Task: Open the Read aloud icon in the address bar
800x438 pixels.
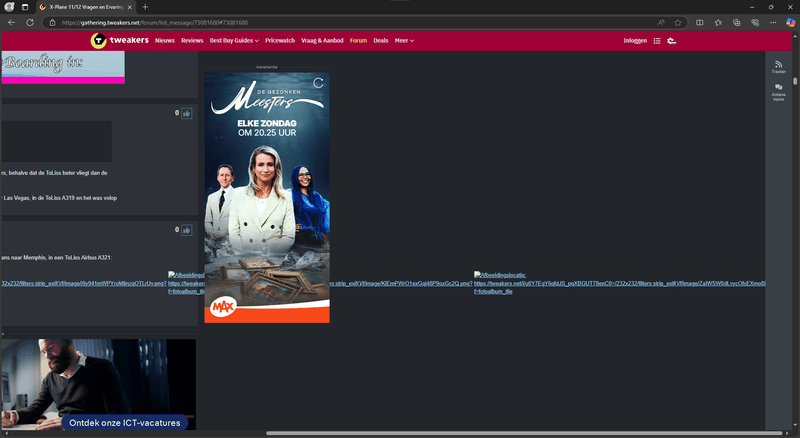Action: pyautogui.click(x=661, y=22)
